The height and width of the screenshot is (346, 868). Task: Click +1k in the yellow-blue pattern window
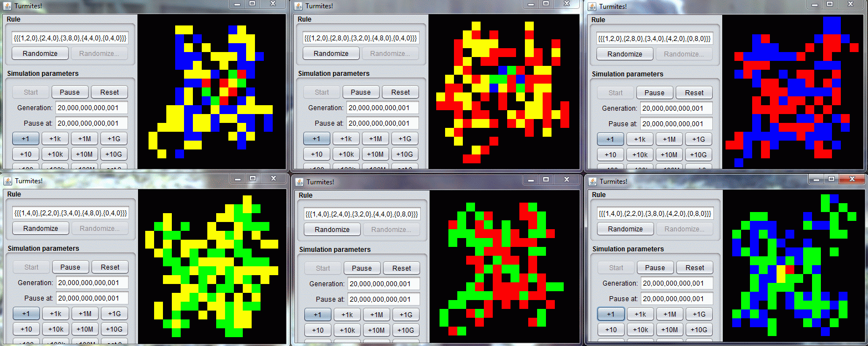tap(55, 138)
